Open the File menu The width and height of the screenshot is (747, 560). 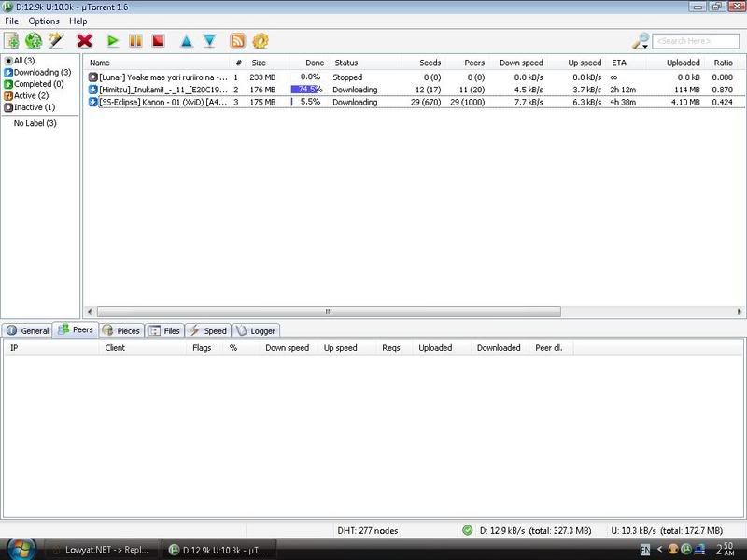pos(11,21)
